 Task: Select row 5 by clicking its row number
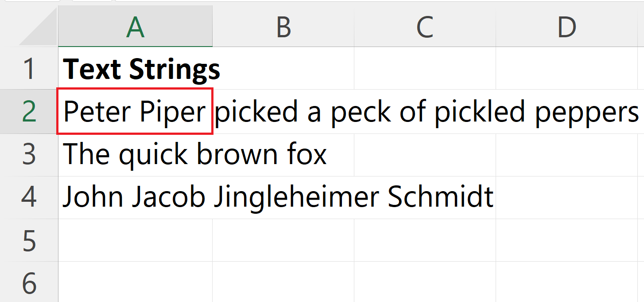click(29, 239)
